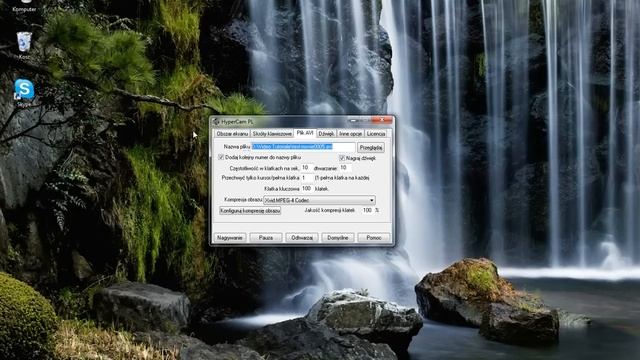The height and width of the screenshot is (360, 640).
Task: Click the Pauza button
Action: click(x=266, y=238)
